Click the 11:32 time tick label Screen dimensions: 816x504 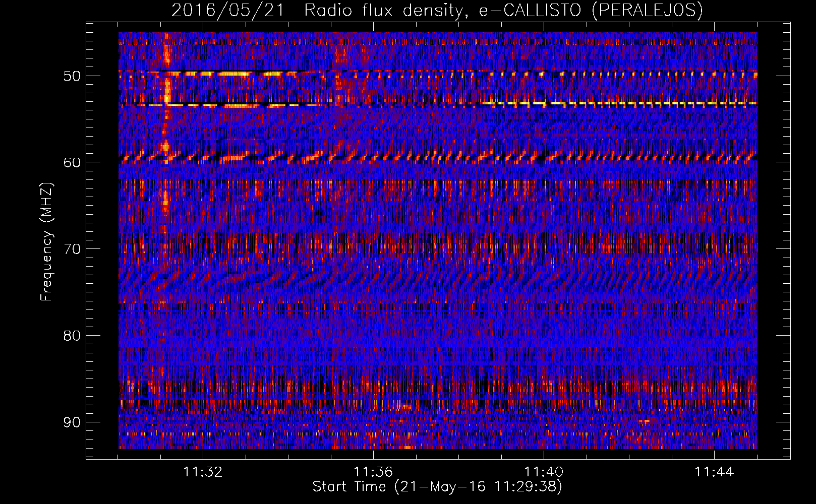(x=203, y=472)
